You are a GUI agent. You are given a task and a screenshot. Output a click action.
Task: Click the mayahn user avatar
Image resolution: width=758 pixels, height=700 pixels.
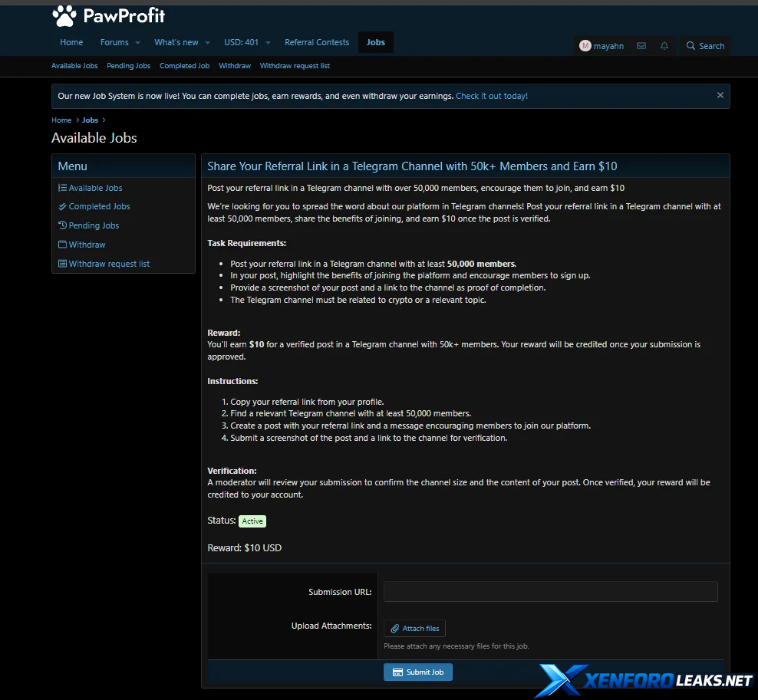pyautogui.click(x=585, y=46)
